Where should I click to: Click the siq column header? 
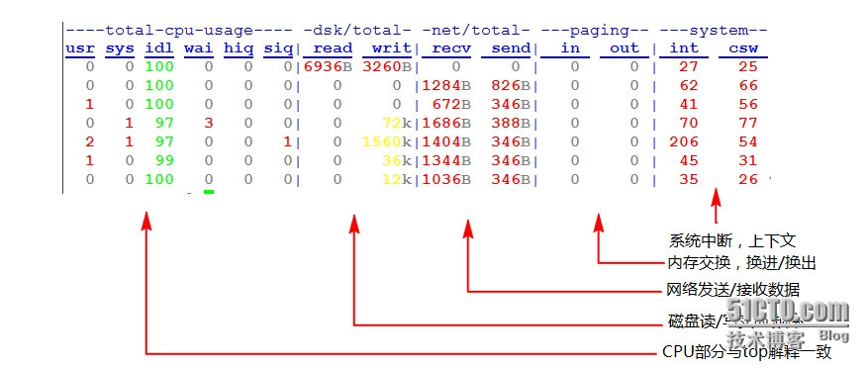point(278,48)
